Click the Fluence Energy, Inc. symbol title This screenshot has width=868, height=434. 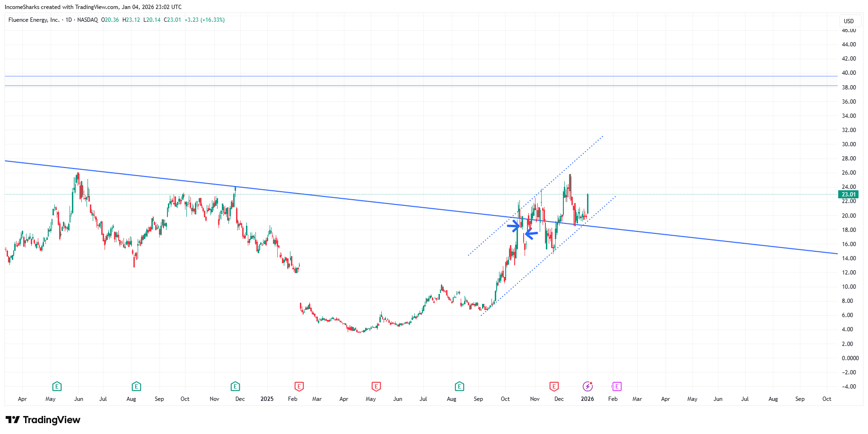(x=34, y=20)
